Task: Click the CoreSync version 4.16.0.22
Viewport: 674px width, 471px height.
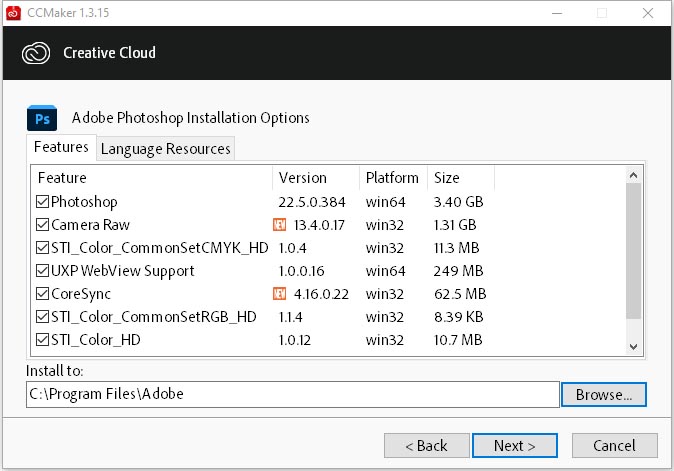Action: 321,294
